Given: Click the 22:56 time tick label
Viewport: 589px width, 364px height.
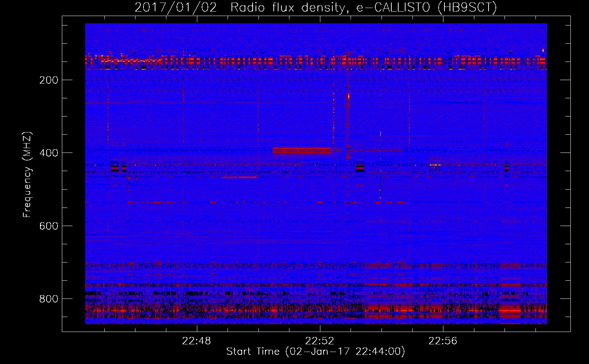Looking at the screenshot, I should point(443,341).
